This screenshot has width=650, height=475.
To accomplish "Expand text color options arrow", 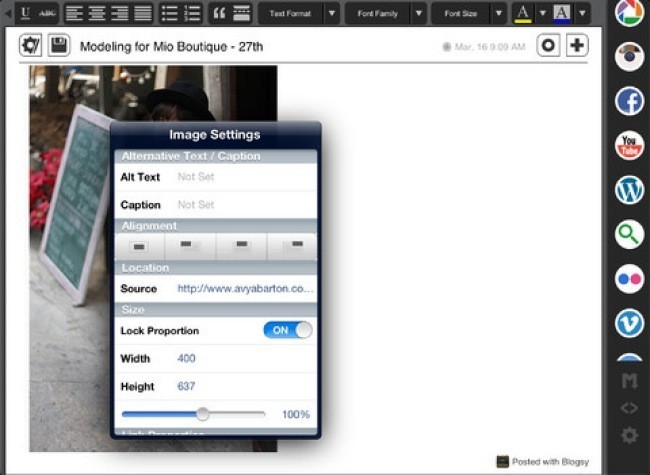I will click(x=543, y=13).
